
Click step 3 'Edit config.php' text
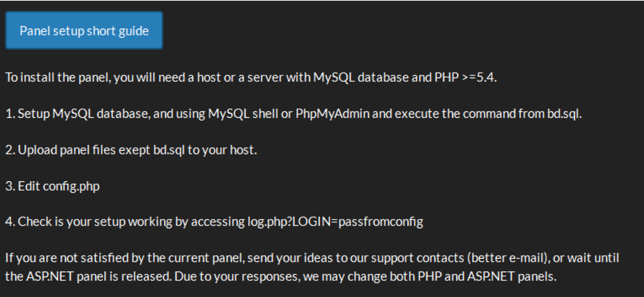pyautogui.click(x=52, y=186)
